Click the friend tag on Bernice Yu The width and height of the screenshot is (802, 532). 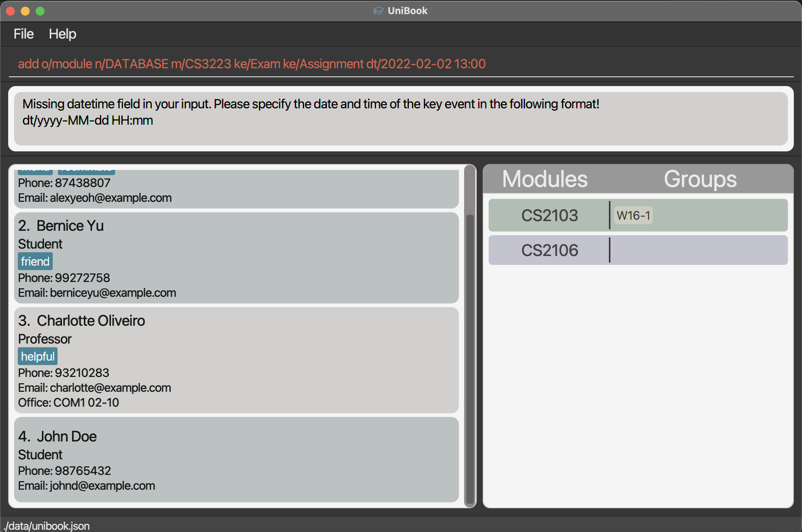35,262
